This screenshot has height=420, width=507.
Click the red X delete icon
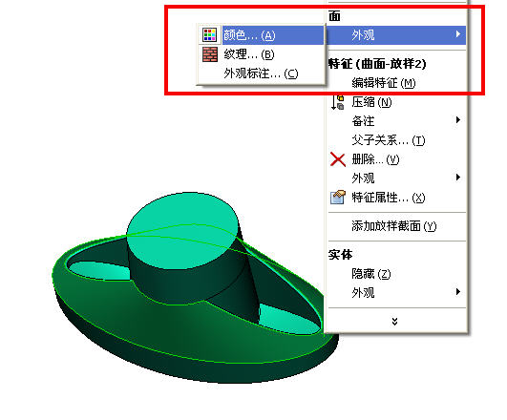click(x=338, y=159)
